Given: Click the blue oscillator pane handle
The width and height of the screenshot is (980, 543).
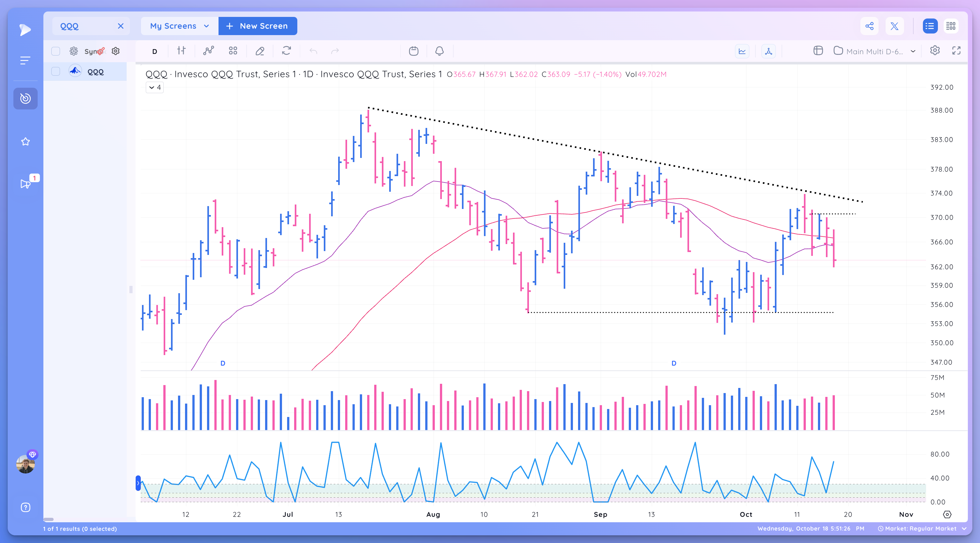Looking at the screenshot, I should (x=138, y=483).
